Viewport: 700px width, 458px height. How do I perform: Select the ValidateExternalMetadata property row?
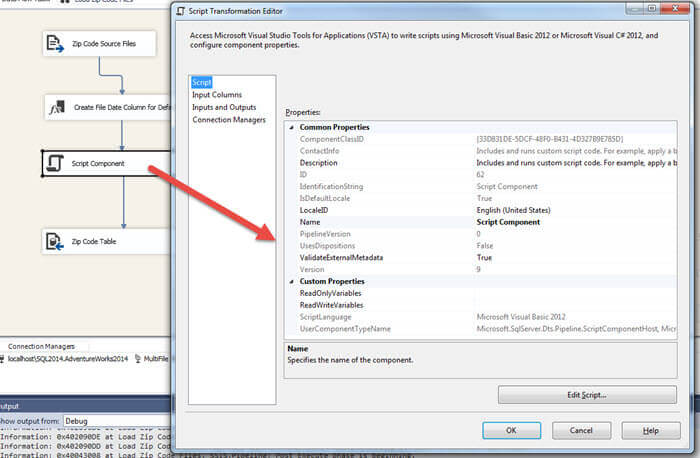point(481,258)
